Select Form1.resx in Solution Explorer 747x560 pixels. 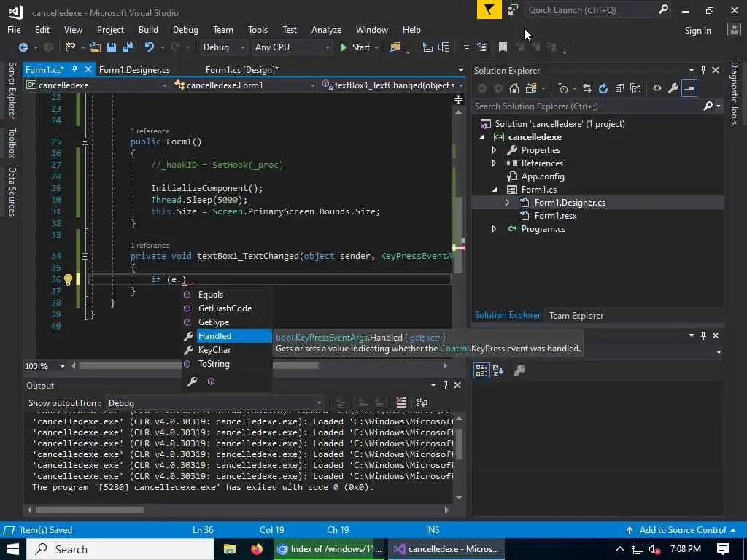[555, 216]
